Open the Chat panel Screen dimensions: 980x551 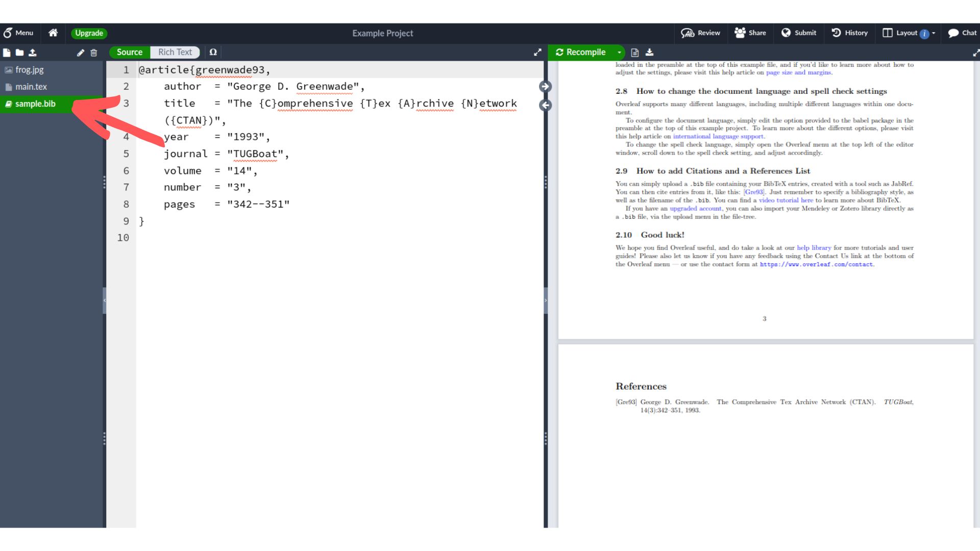(x=963, y=32)
